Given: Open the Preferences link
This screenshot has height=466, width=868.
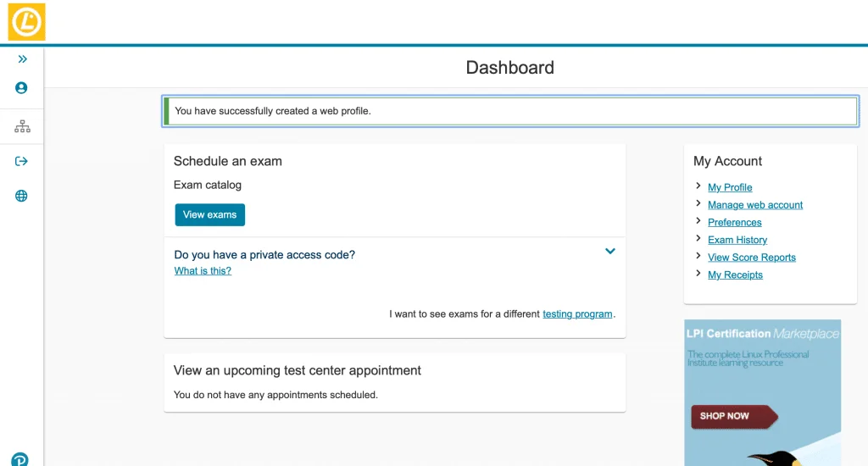Looking at the screenshot, I should coord(735,223).
